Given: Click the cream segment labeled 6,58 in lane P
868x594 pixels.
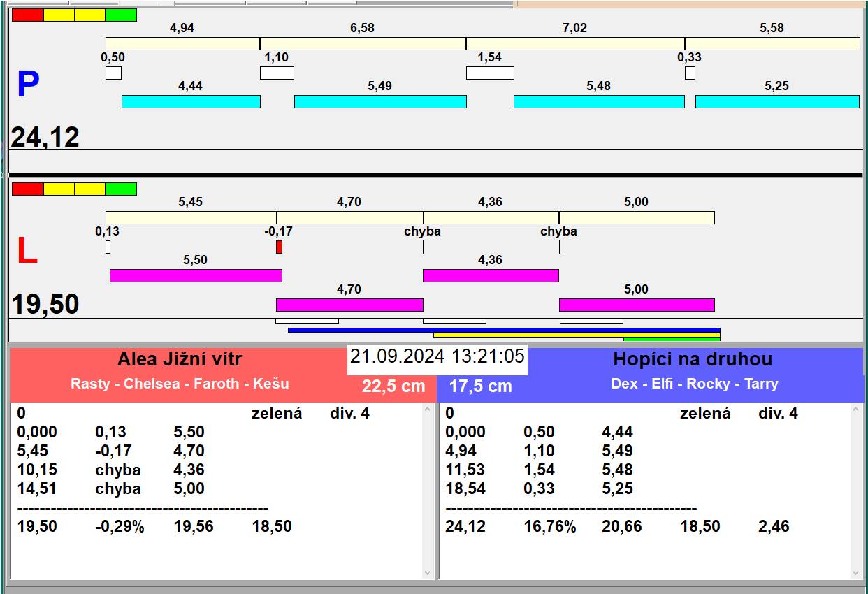Looking at the screenshot, I should (363, 43).
